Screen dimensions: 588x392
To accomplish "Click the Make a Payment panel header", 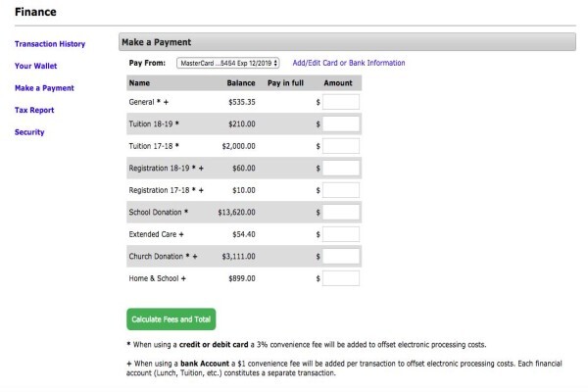I will 347,42.
